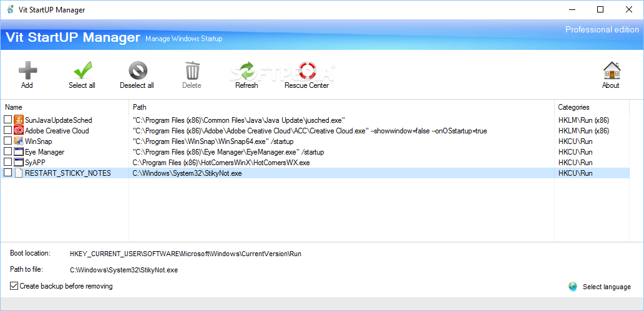The height and width of the screenshot is (311, 644).
Task: Sort by the Name column header
Action: (65, 107)
